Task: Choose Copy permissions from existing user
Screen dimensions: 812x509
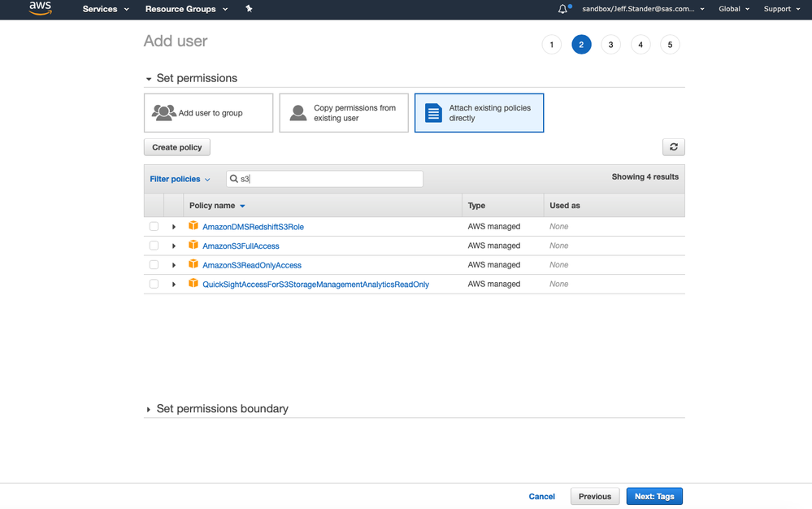Action: [x=344, y=113]
